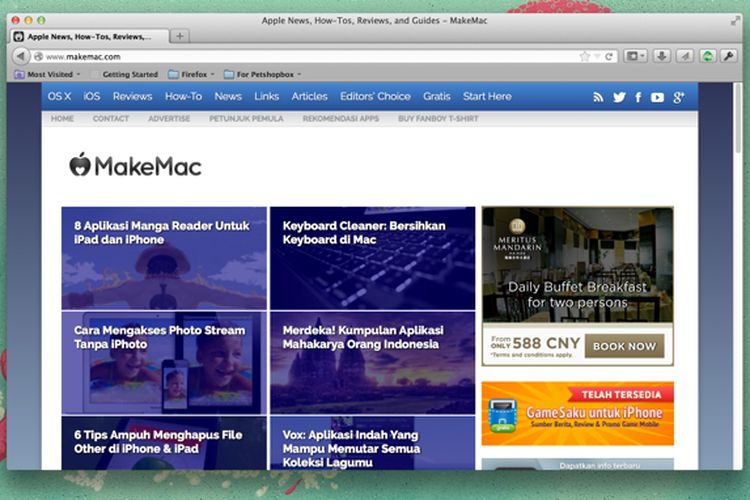The height and width of the screenshot is (500, 750).
Task: Expand the For Petshopbox bookmarks folder
Action: [263, 74]
